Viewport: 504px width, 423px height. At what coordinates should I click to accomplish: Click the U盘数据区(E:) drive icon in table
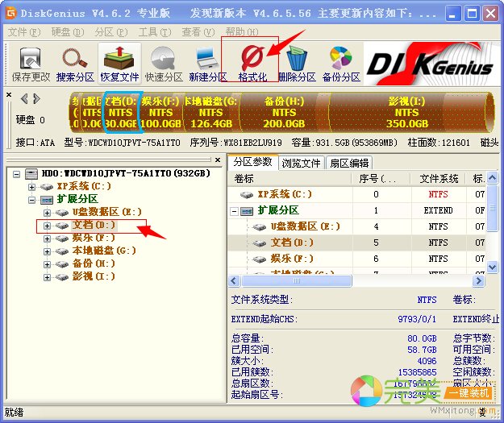[x=259, y=227]
